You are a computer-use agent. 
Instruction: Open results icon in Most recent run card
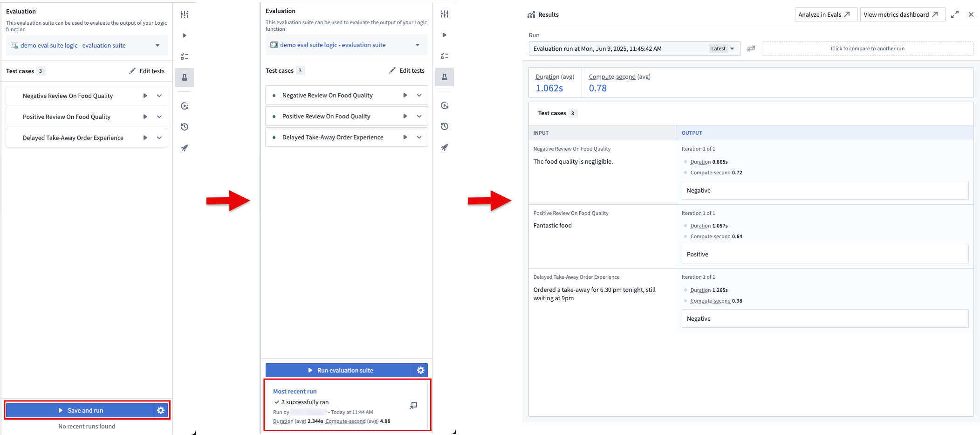[x=413, y=406]
